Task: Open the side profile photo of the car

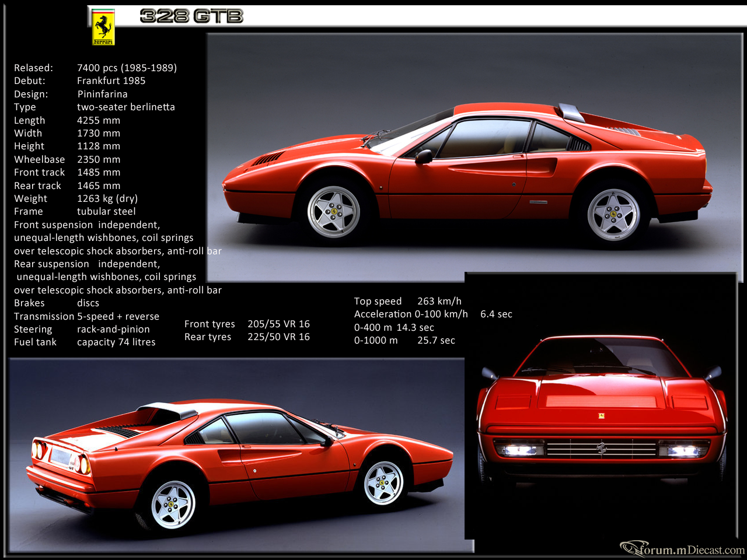Action: pyautogui.click(x=474, y=157)
